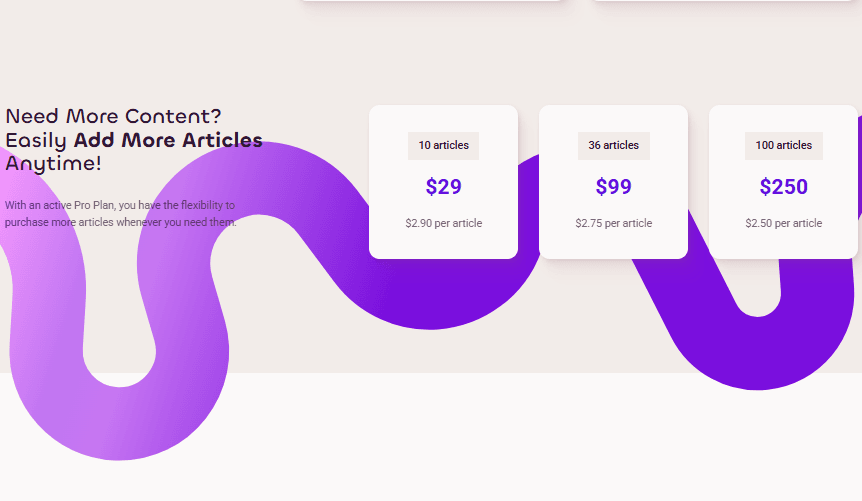Click the white section at the bottom

click(500, 440)
